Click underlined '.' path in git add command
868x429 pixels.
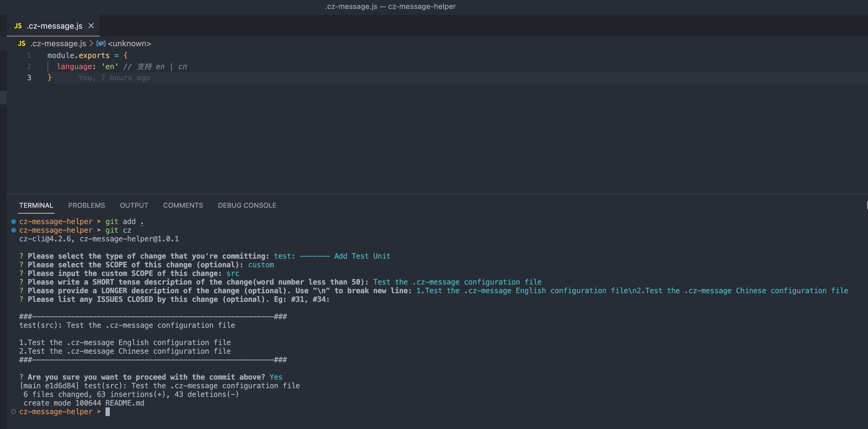142,222
